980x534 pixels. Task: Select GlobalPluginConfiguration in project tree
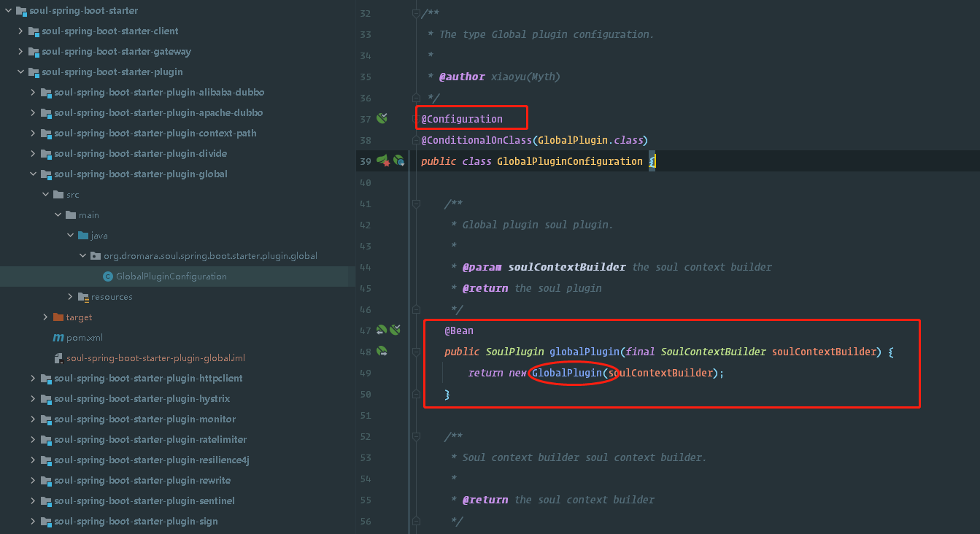[x=171, y=276]
